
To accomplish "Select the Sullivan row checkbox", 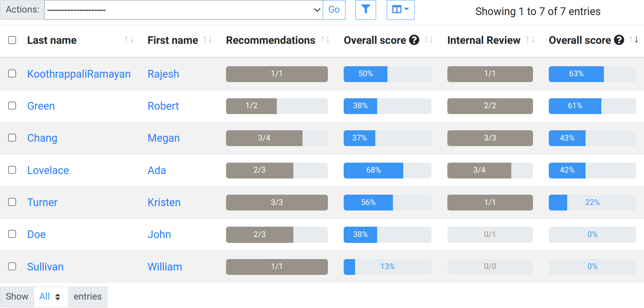I will [x=12, y=266].
